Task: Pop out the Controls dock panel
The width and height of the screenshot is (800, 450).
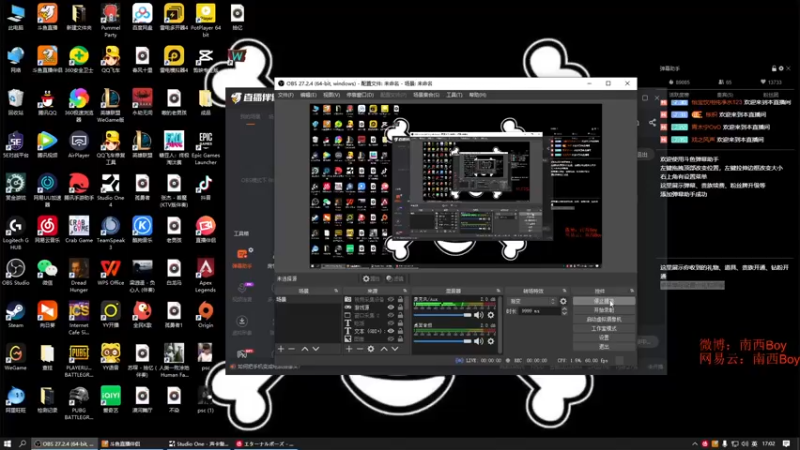Action: click(632, 291)
